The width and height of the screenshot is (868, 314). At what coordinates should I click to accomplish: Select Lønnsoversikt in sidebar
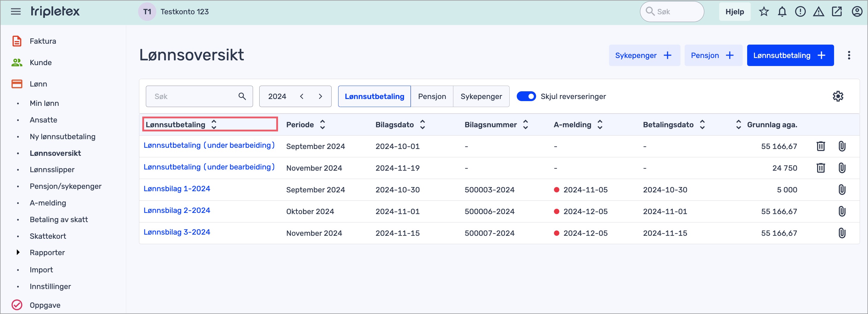coord(55,153)
